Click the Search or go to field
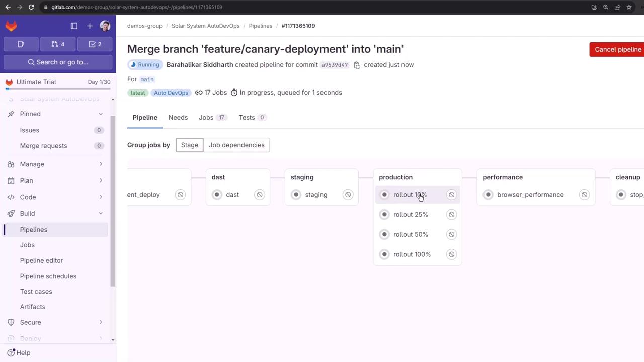644x362 pixels. 58,62
